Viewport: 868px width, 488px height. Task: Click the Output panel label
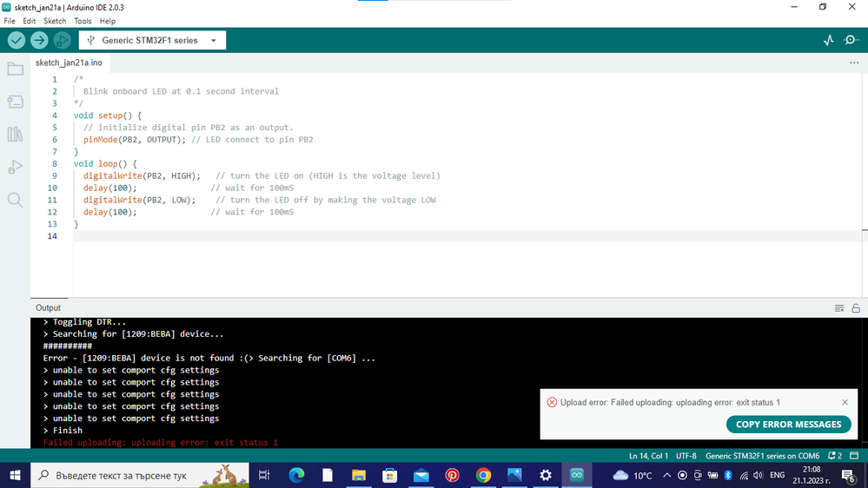coord(48,307)
